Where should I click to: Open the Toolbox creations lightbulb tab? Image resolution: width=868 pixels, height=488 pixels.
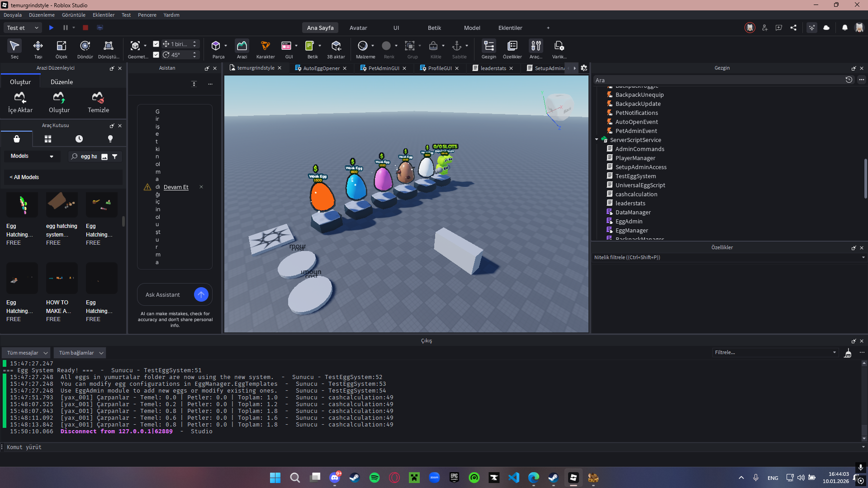(x=110, y=139)
